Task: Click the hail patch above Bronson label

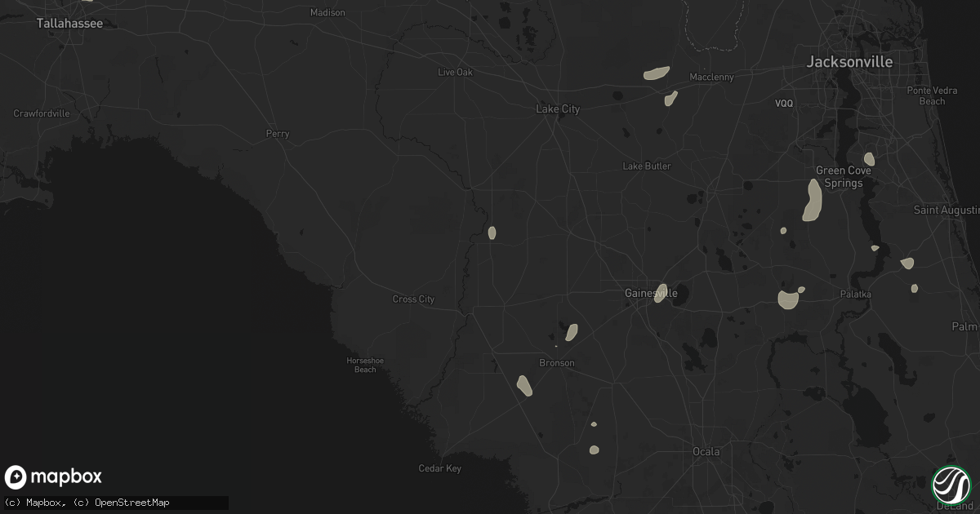Action: (572, 332)
